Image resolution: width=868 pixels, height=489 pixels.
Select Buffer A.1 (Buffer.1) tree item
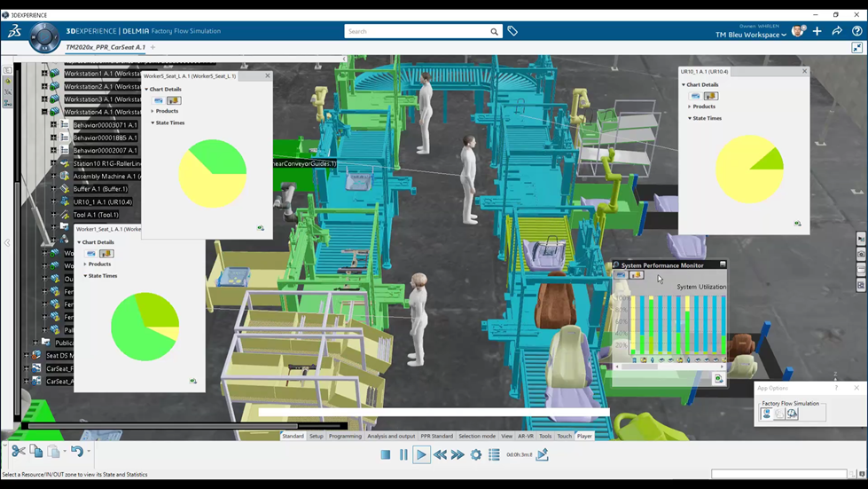100,189
